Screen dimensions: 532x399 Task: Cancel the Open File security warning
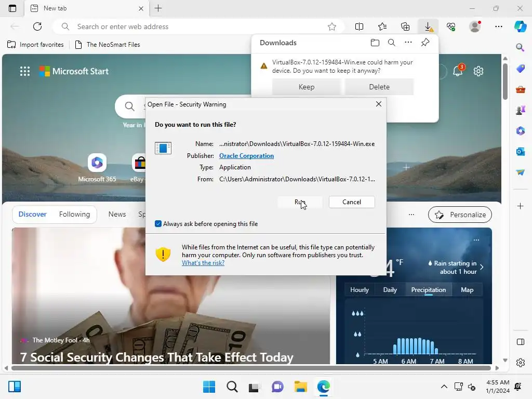[352, 202]
